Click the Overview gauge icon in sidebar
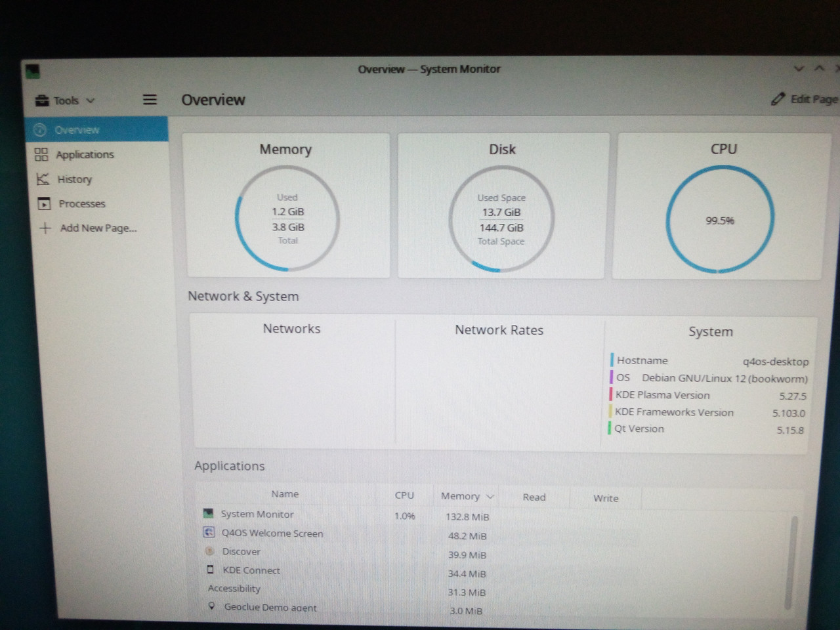 tap(40, 130)
